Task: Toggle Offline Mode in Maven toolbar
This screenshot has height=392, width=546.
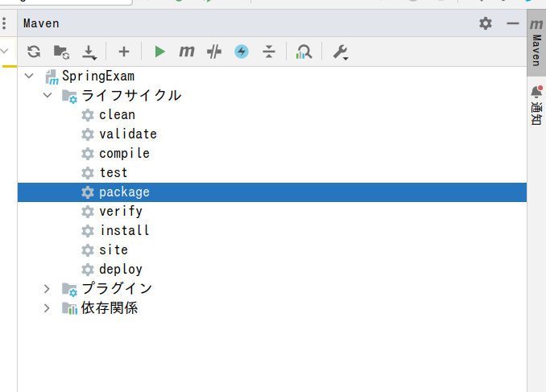Action: [214, 52]
